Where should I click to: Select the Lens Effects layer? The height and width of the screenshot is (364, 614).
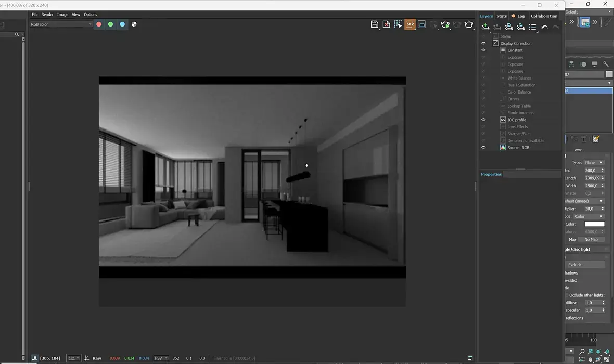point(517,127)
